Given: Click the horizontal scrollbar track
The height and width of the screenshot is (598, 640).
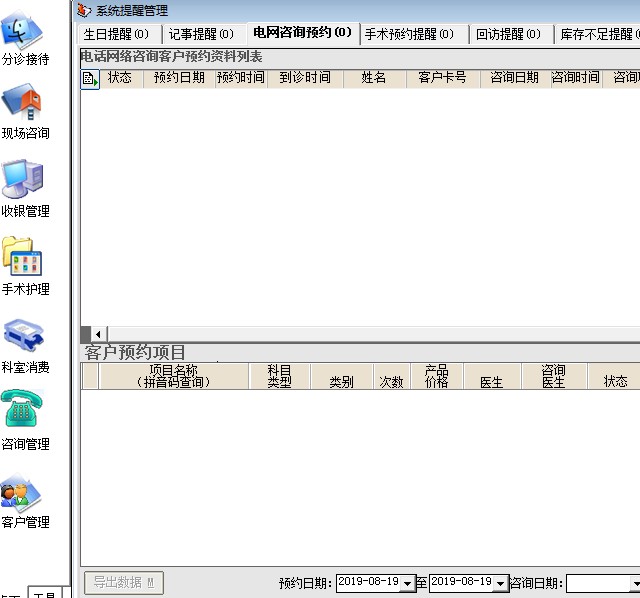Looking at the screenshot, I should click(373, 334).
